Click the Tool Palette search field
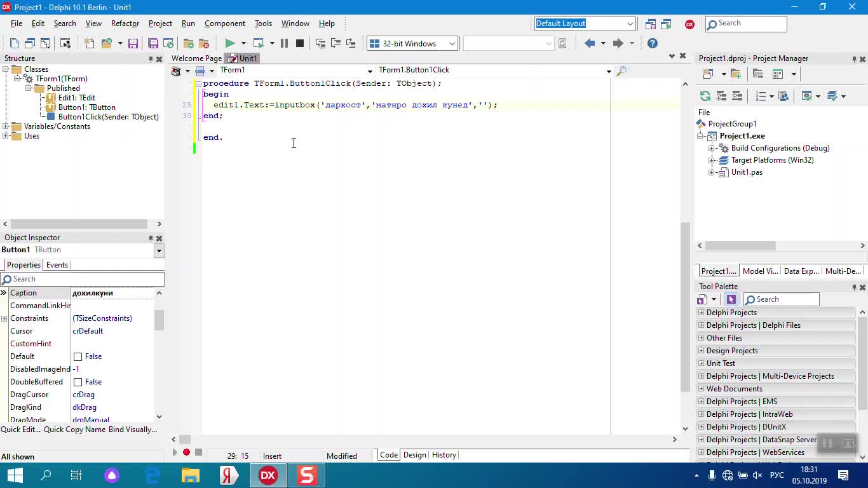The image size is (868, 488). pos(782,299)
